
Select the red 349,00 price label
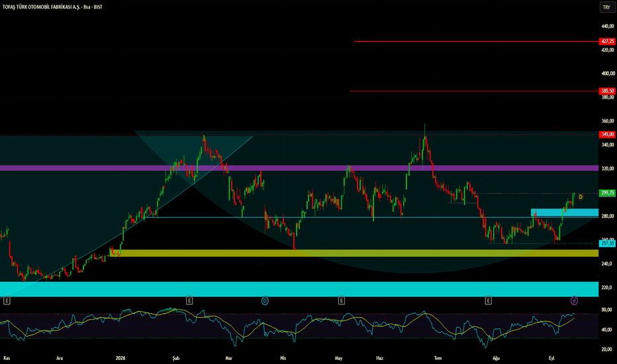(x=607, y=134)
